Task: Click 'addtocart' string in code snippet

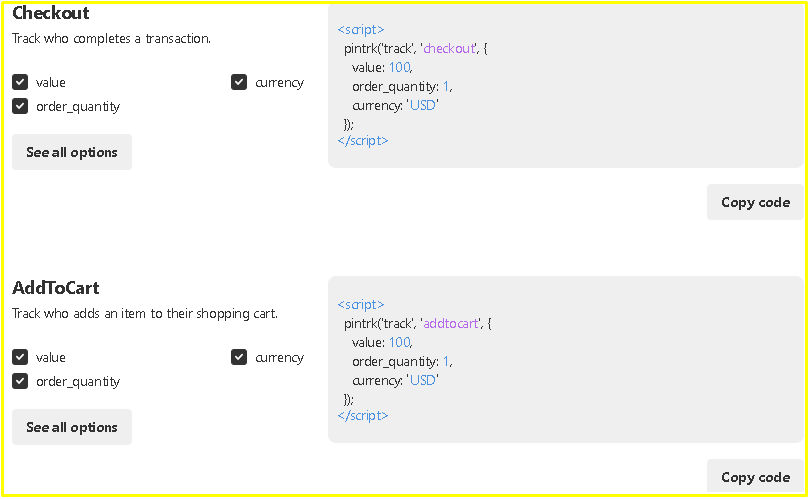Action: tap(452, 323)
